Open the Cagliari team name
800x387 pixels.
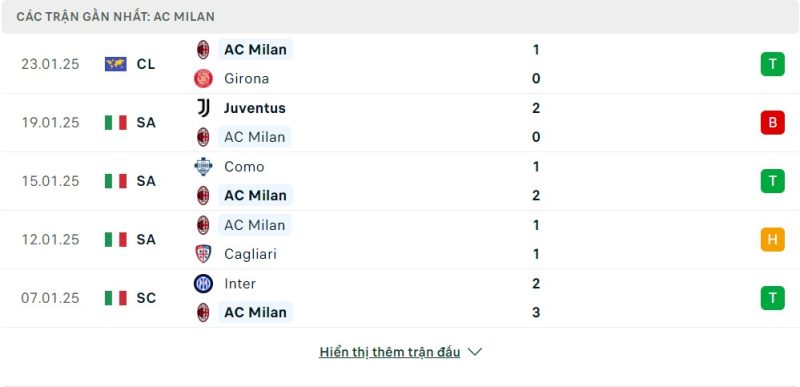click(250, 254)
